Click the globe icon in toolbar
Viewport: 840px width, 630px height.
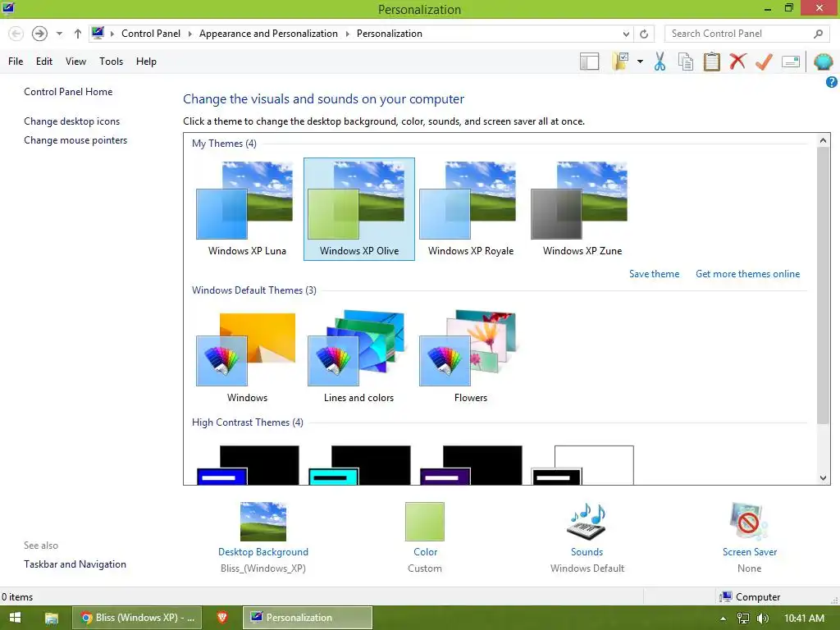coord(823,62)
